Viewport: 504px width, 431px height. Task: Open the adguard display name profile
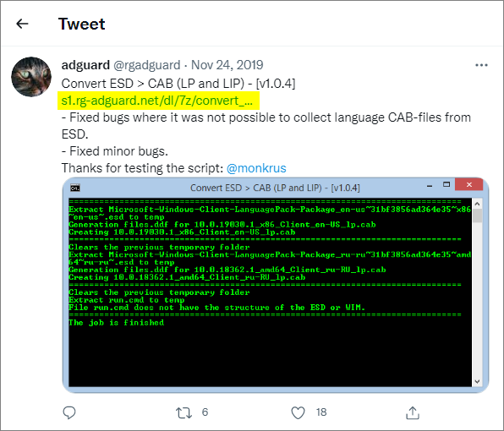click(x=85, y=65)
